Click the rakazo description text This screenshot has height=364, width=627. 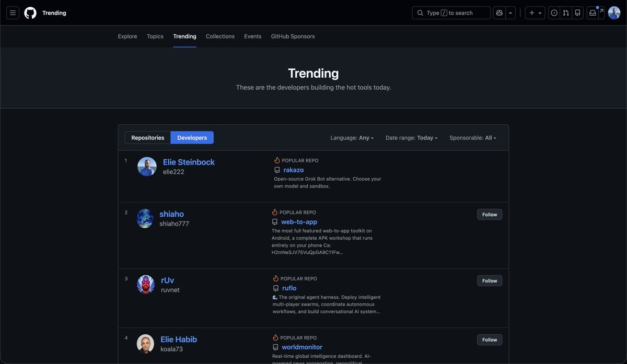click(328, 182)
